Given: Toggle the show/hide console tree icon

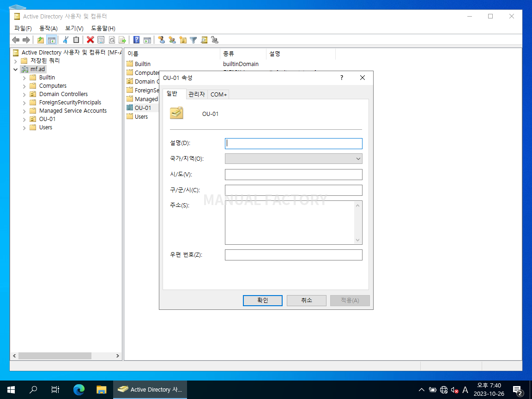Looking at the screenshot, I should (x=52, y=40).
